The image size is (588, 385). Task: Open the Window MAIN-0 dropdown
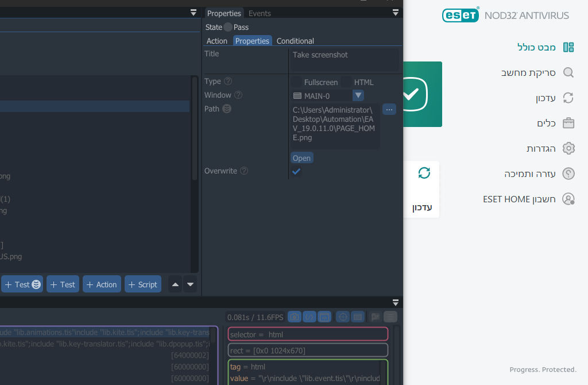tap(358, 96)
